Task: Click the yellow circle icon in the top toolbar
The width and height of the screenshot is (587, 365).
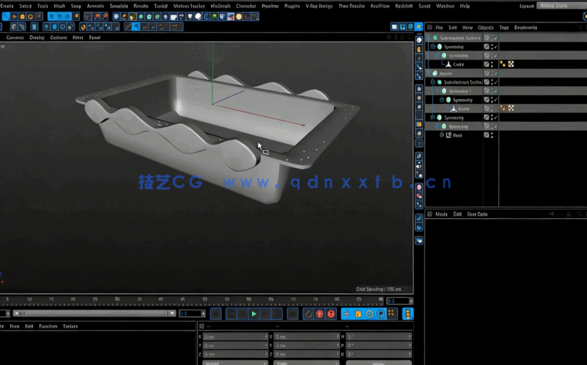Action: (x=239, y=16)
